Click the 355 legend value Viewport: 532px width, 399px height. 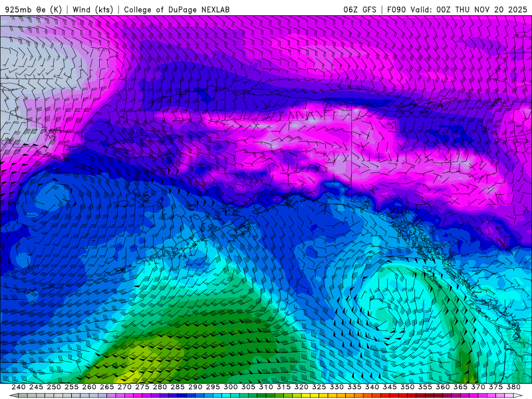coord(425,387)
